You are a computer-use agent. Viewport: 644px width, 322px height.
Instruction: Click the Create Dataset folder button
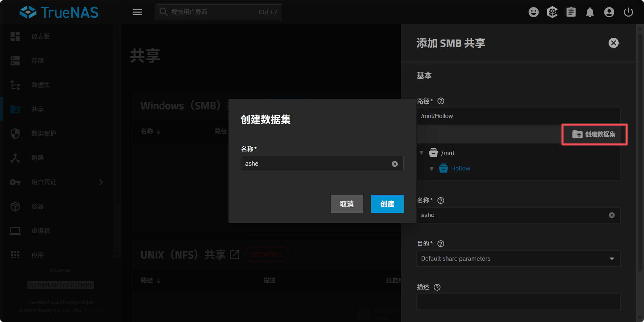[x=594, y=134]
